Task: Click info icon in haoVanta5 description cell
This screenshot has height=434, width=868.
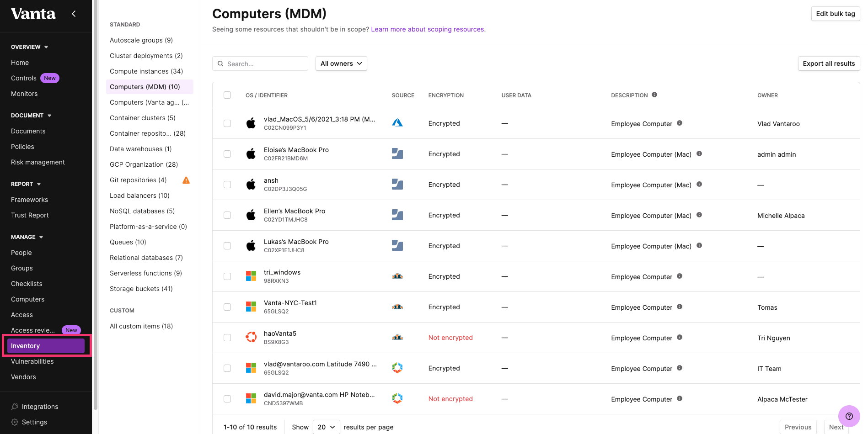Action: pyautogui.click(x=680, y=337)
